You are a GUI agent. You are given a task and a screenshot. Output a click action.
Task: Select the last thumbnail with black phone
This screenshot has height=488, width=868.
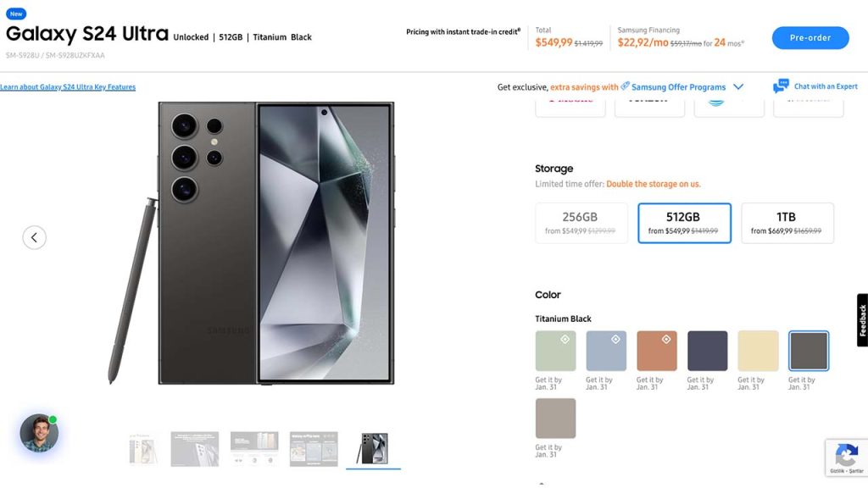click(373, 449)
